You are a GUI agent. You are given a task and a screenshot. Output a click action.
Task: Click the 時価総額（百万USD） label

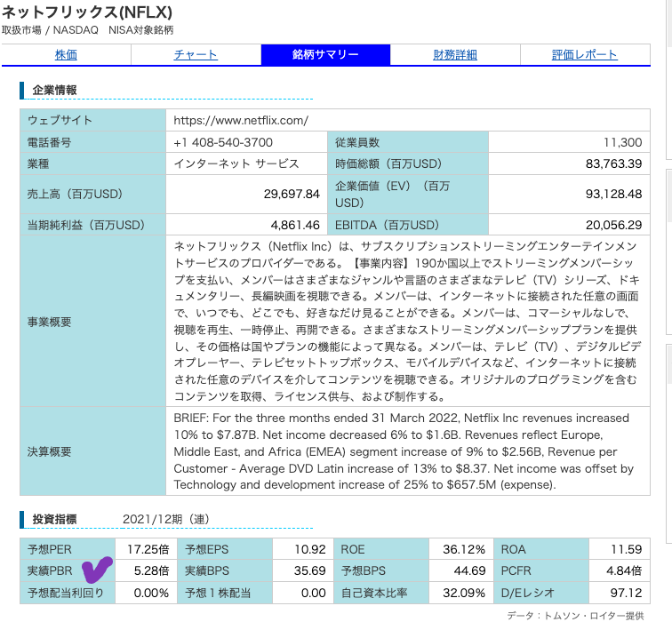pyautogui.click(x=388, y=163)
